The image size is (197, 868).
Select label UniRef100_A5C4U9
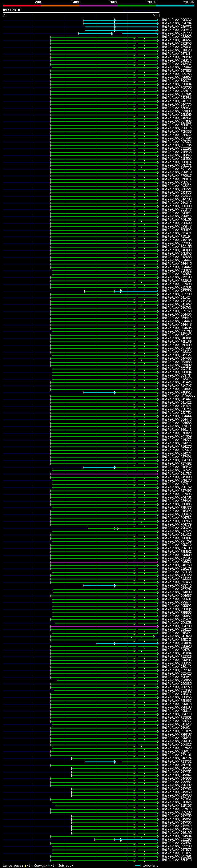pyautogui.click(x=177, y=345)
